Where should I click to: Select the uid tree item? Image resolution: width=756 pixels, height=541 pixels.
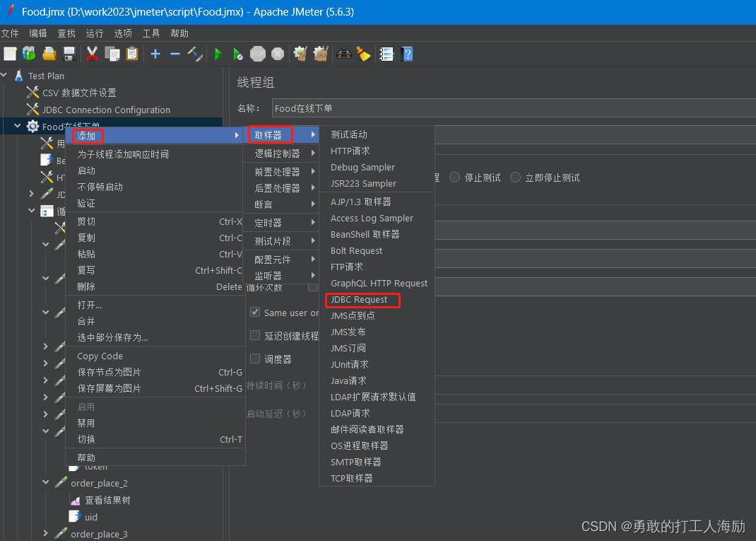pos(91,518)
